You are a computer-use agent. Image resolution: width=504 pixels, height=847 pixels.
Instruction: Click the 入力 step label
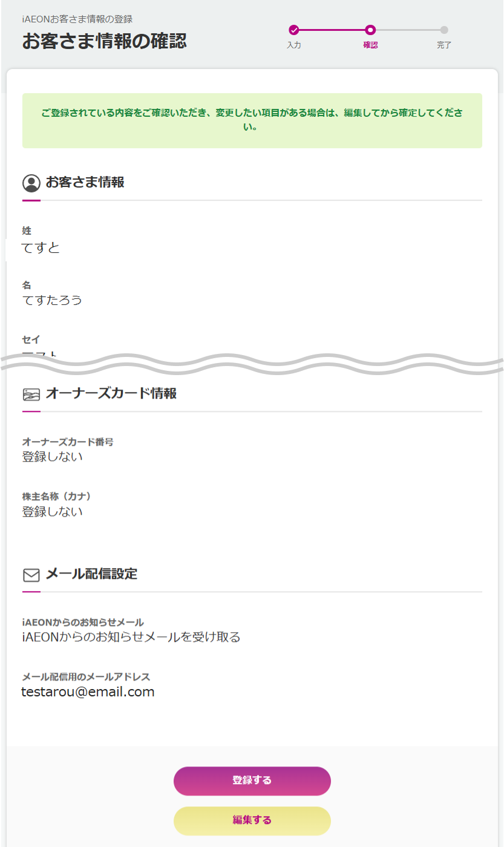(x=294, y=45)
